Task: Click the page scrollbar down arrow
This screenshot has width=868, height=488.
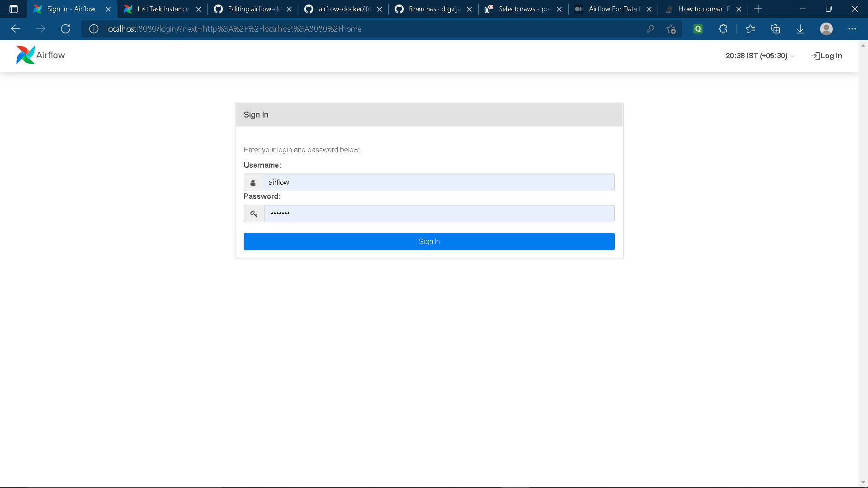Action: (863, 482)
